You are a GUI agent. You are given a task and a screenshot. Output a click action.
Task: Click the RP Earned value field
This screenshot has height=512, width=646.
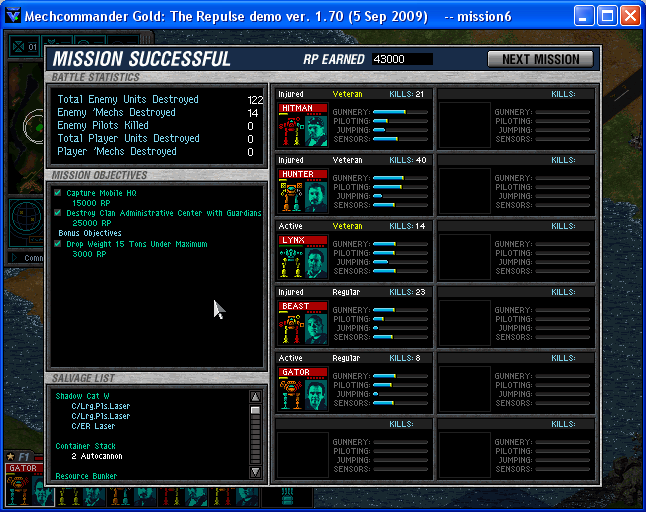click(x=402, y=59)
